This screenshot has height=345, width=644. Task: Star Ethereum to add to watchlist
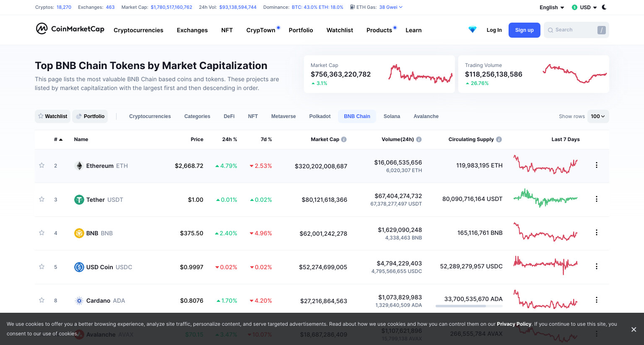point(42,165)
